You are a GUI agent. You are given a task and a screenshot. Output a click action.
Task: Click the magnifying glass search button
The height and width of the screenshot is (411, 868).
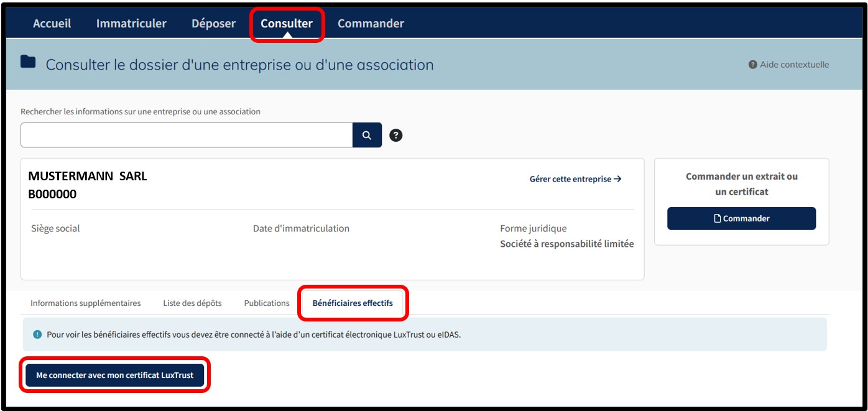(x=367, y=135)
